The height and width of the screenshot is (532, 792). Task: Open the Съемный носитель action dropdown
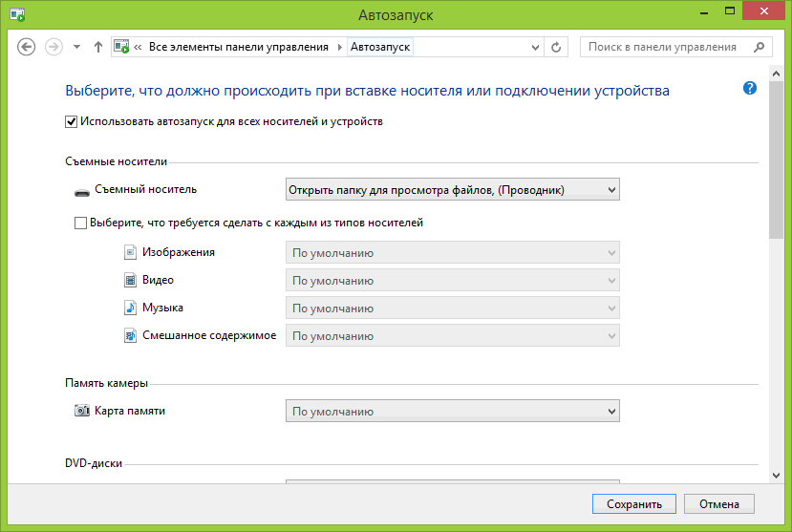pos(453,190)
